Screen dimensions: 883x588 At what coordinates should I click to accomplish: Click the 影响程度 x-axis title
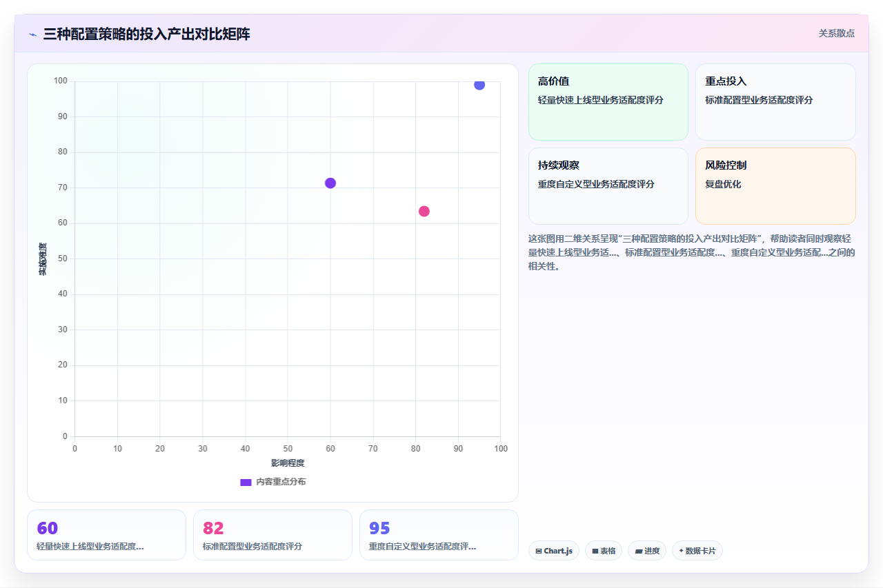click(x=288, y=463)
